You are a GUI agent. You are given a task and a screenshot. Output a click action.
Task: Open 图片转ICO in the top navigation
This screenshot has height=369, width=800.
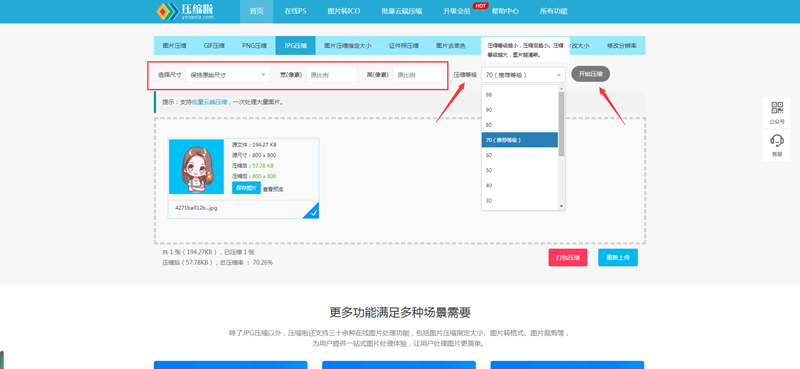click(x=344, y=11)
